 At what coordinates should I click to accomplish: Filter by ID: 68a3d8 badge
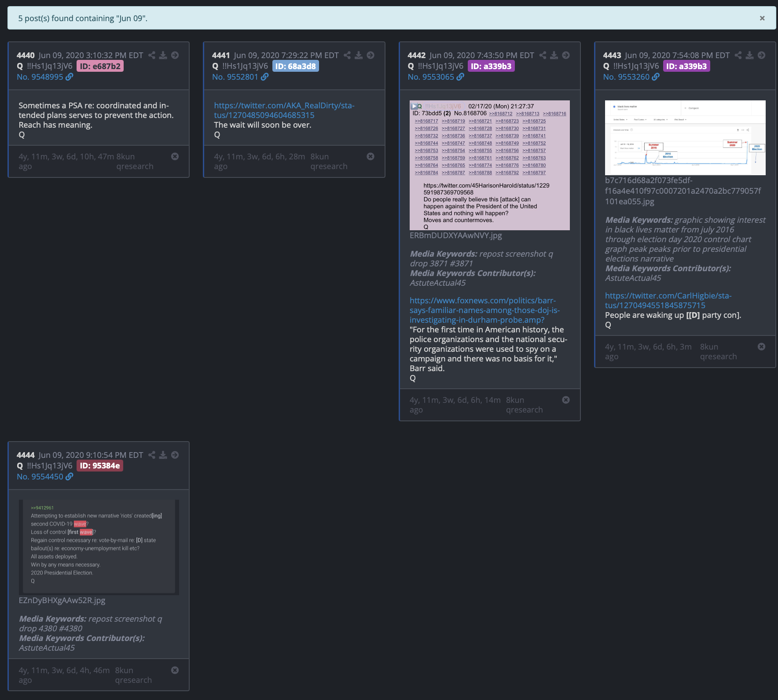tap(295, 66)
